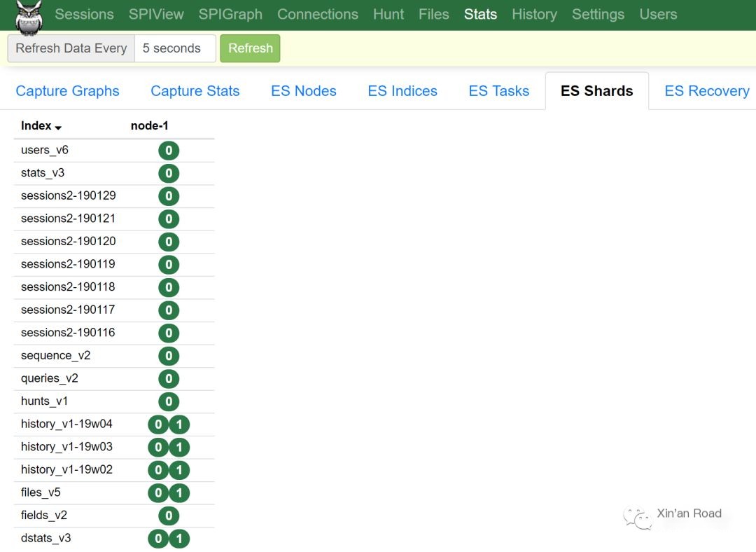Select the sessions2-190121 index name

point(68,218)
